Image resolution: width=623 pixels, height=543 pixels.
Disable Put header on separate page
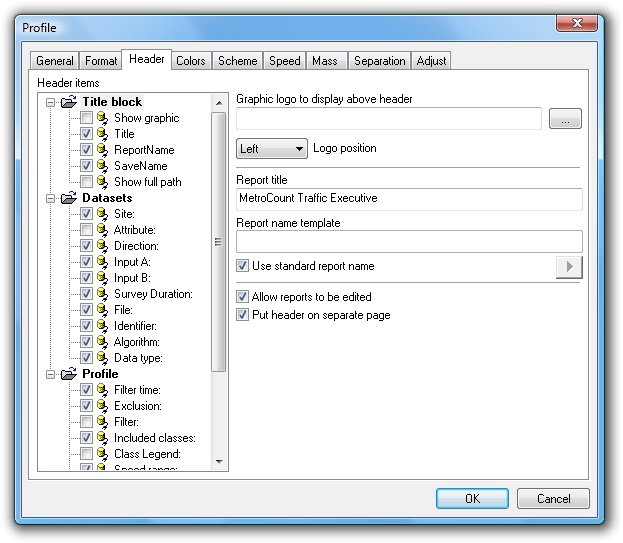pos(242,315)
